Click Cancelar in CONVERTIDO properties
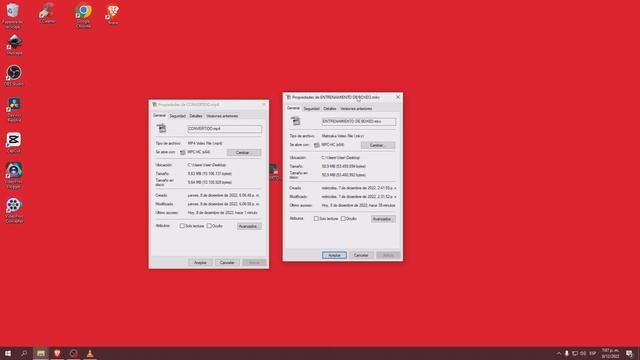This screenshot has height=360, width=640. click(227, 262)
